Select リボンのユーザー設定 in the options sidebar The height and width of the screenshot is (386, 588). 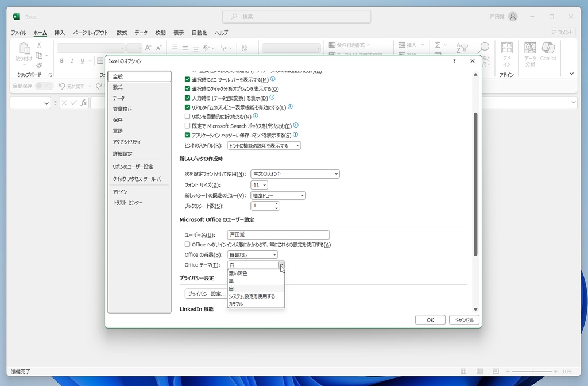(139, 167)
